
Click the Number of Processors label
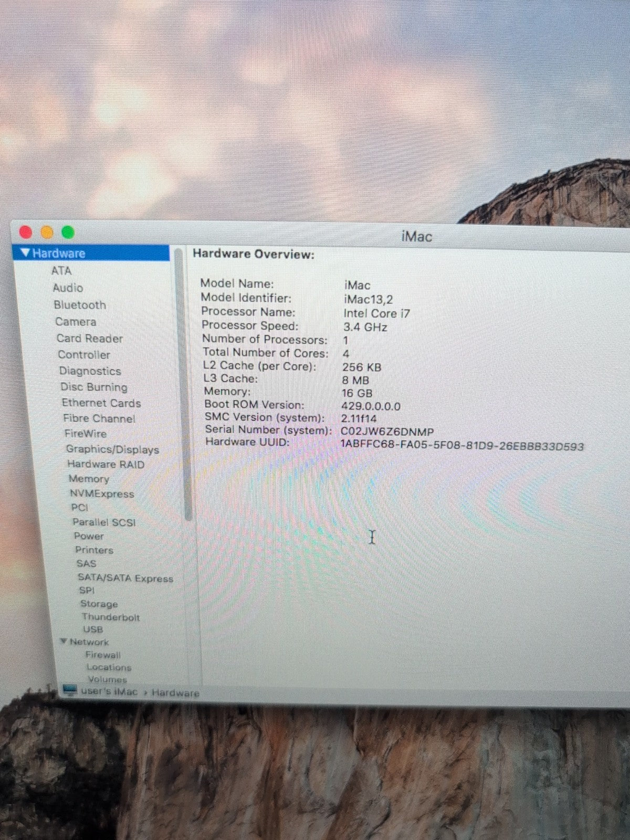pos(265,340)
